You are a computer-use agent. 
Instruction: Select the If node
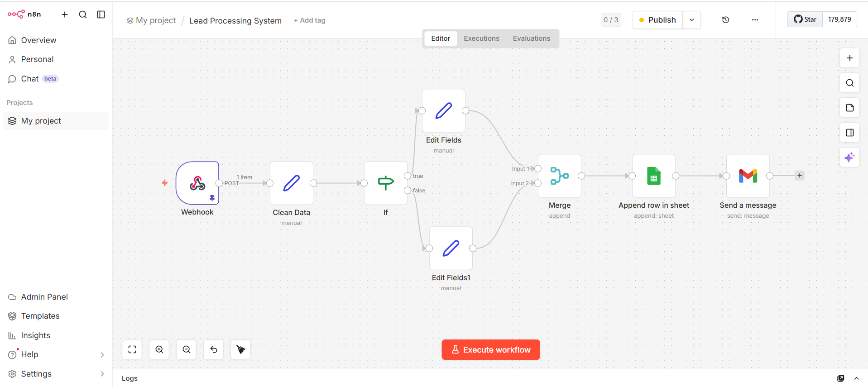(x=386, y=183)
